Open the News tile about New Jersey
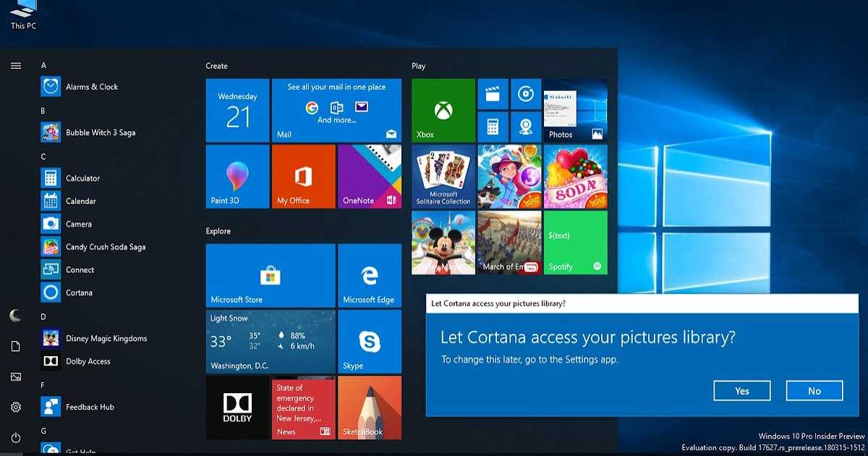Viewport: 868px width, 456px height. tap(303, 408)
